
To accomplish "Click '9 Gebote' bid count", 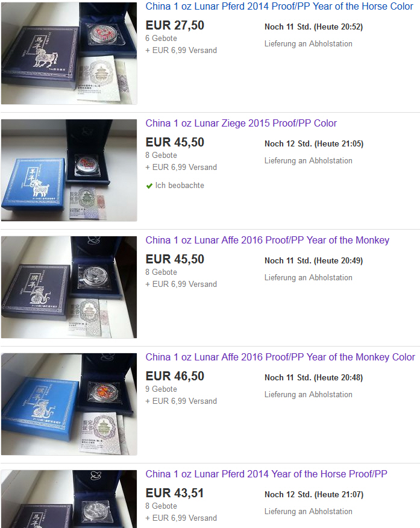I will point(161,389).
